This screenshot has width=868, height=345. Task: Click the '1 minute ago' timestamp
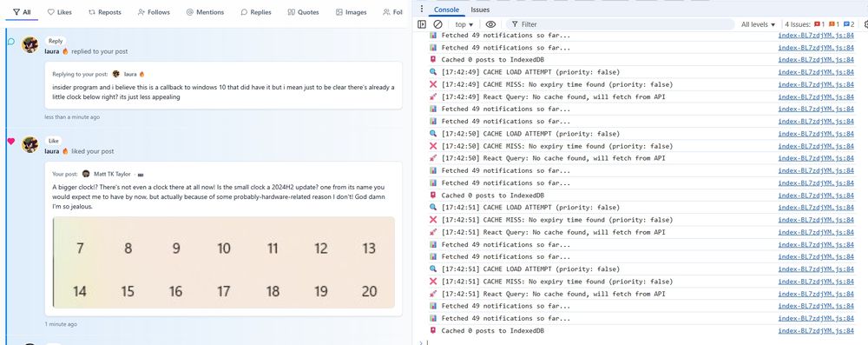[x=61, y=324]
